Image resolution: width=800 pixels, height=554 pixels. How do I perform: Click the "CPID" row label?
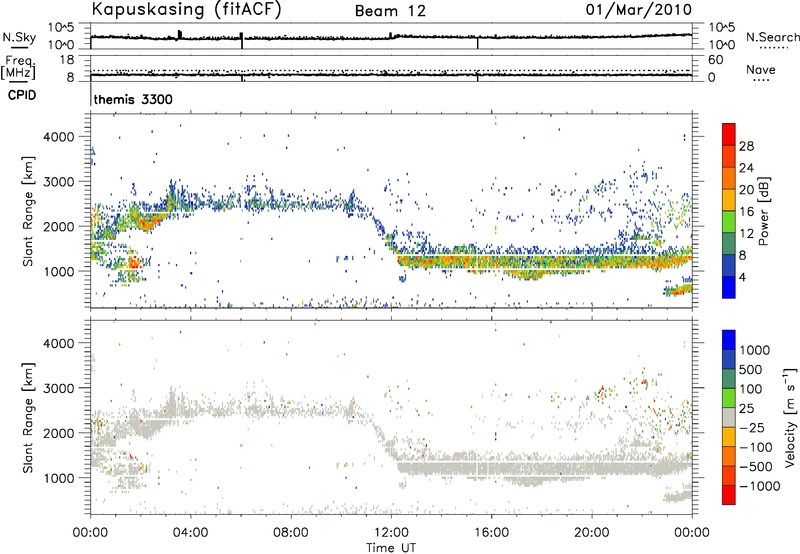pyautogui.click(x=22, y=95)
